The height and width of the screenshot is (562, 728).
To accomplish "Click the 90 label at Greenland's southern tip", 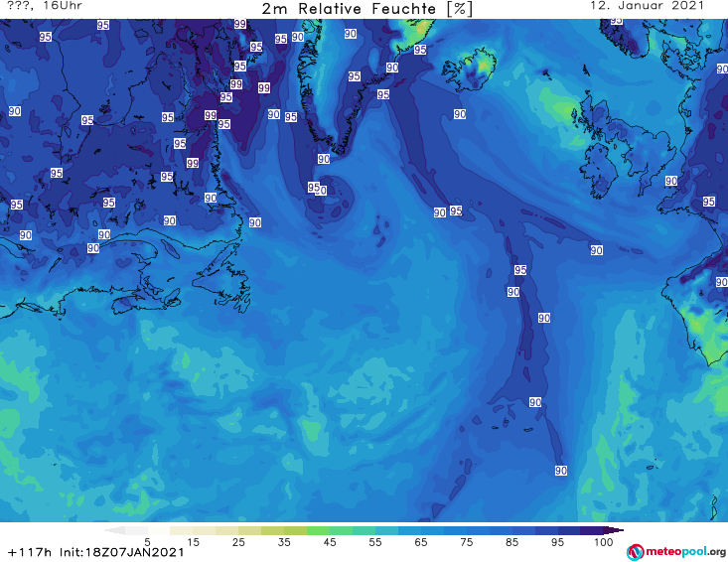I will [x=324, y=159].
